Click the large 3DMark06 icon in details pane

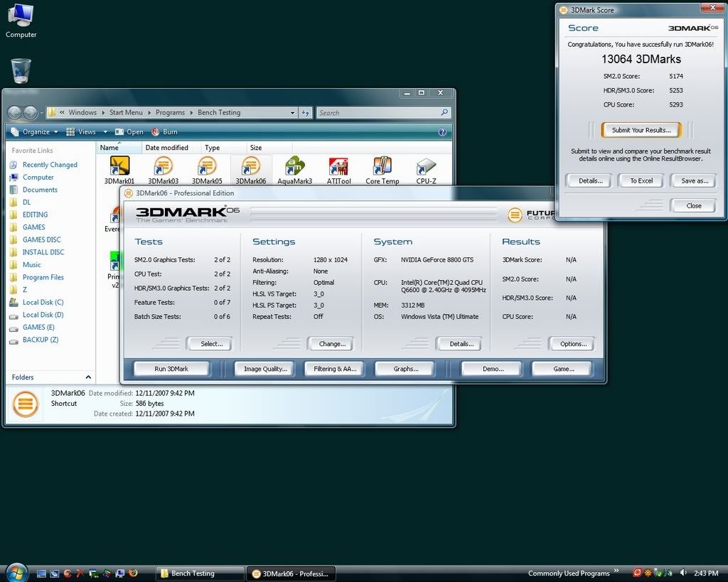pyautogui.click(x=25, y=404)
